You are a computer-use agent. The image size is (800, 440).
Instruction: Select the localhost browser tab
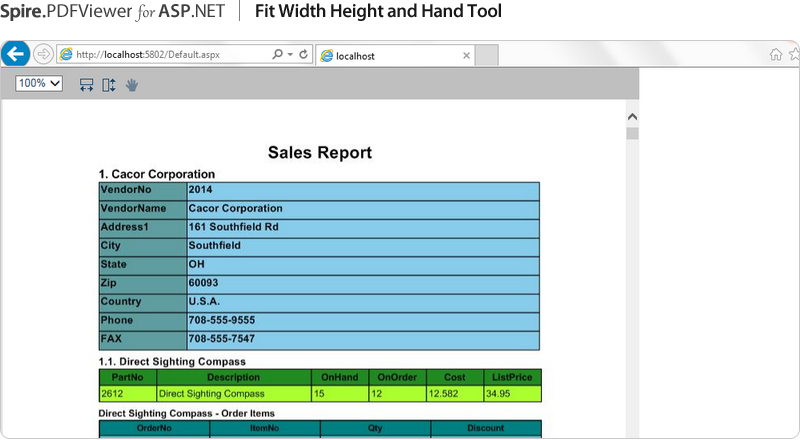[x=395, y=56]
